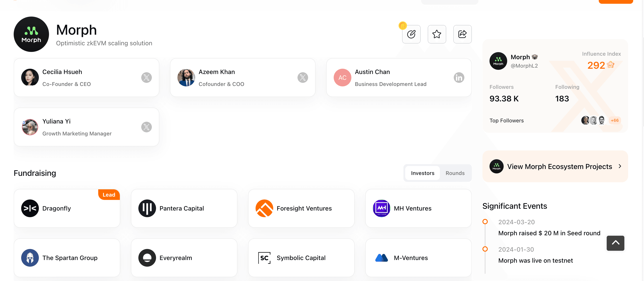Click the Austin Chan name text
Image resolution: width=644 pixels, height=281 pixels.
click(372, 72)
